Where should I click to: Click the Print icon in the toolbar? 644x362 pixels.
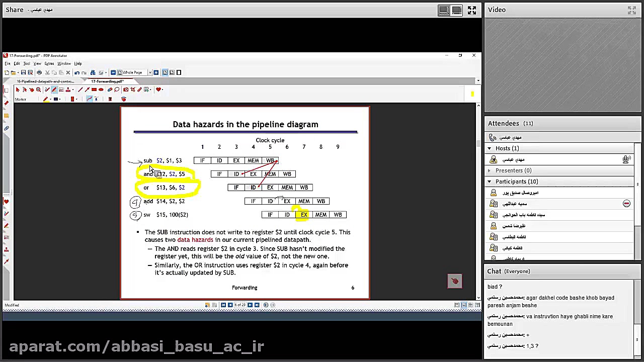39,72
